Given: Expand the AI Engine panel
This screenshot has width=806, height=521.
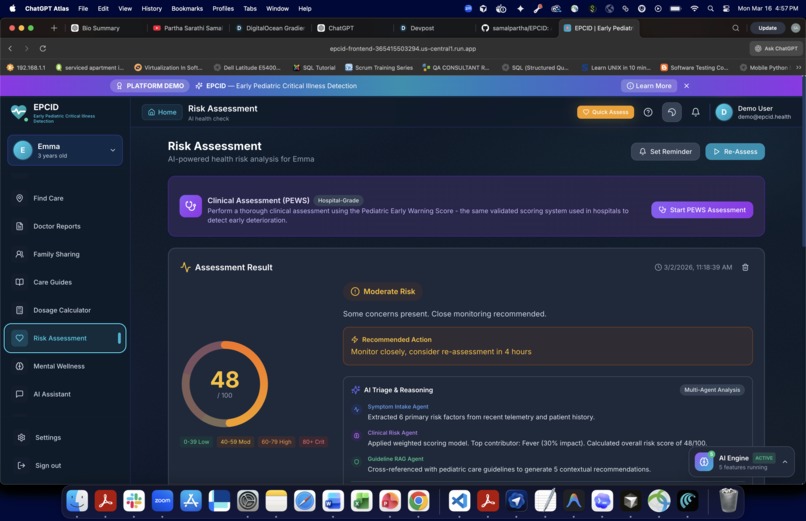Looking at the screenshot, I should (784, 462).
